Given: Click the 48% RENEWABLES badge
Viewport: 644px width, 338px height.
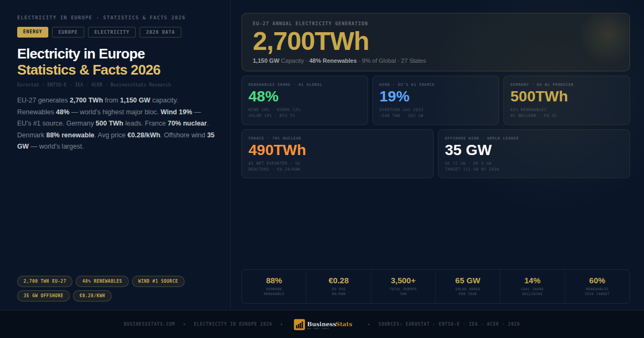Looking at the screenshot, I should [101, 281].
